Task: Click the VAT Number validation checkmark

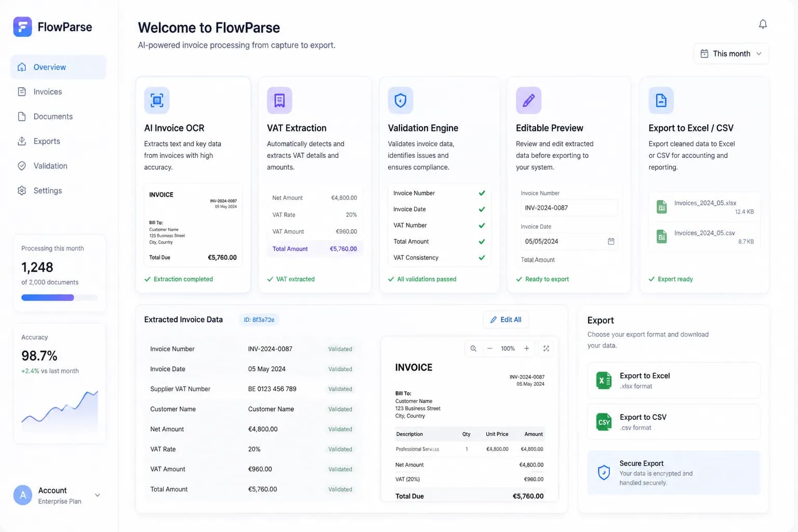Action: pyautogui.click(x=482, y=225)
